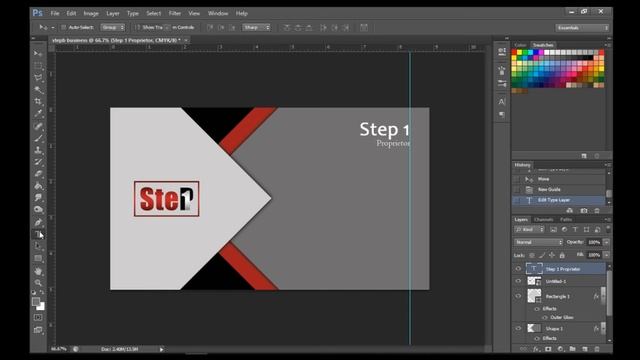Hide the Step 1 Proprietor layer
The width and height of the screenshot is (640, 360).
coord(518,269)
